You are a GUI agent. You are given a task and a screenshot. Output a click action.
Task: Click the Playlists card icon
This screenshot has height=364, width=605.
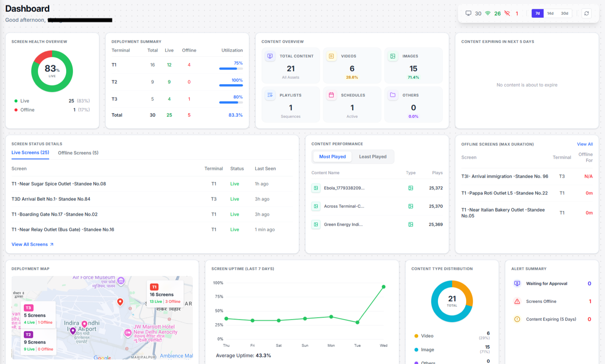click(270, 95)
